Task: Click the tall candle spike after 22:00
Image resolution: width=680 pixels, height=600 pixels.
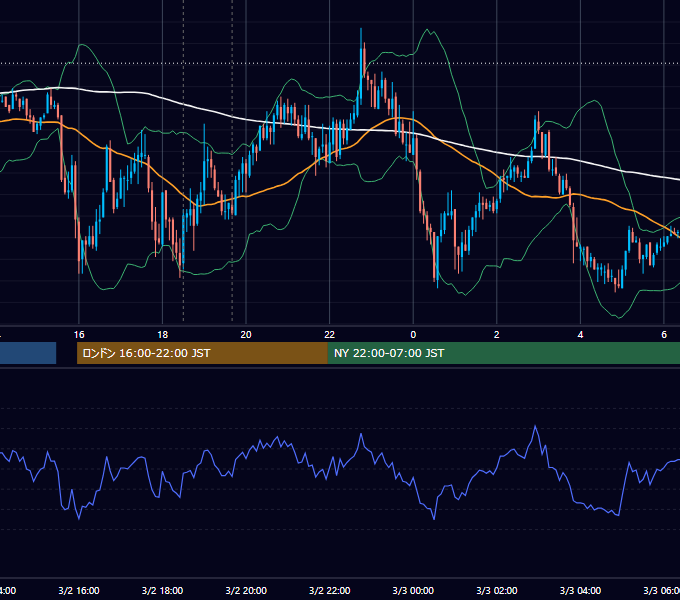Action: (x=361, y=65)
